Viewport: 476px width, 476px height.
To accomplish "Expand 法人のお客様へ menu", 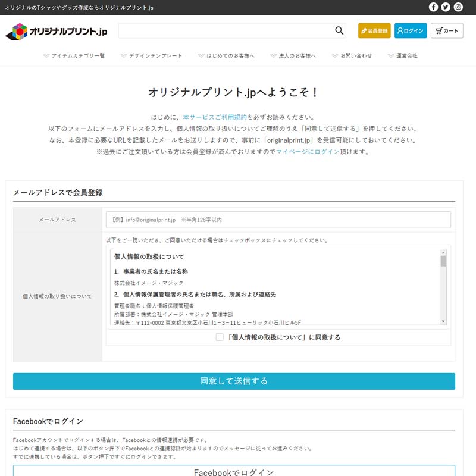I will [293, 55].
